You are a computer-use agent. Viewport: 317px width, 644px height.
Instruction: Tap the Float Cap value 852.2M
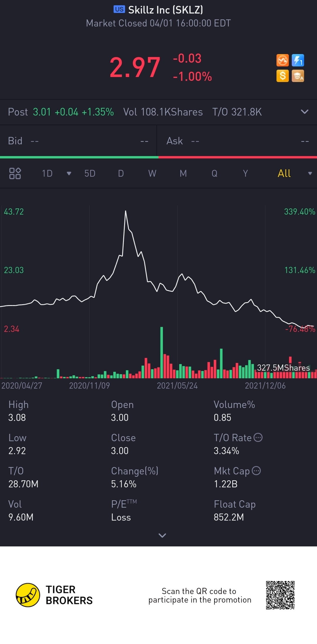pos(229,517)
